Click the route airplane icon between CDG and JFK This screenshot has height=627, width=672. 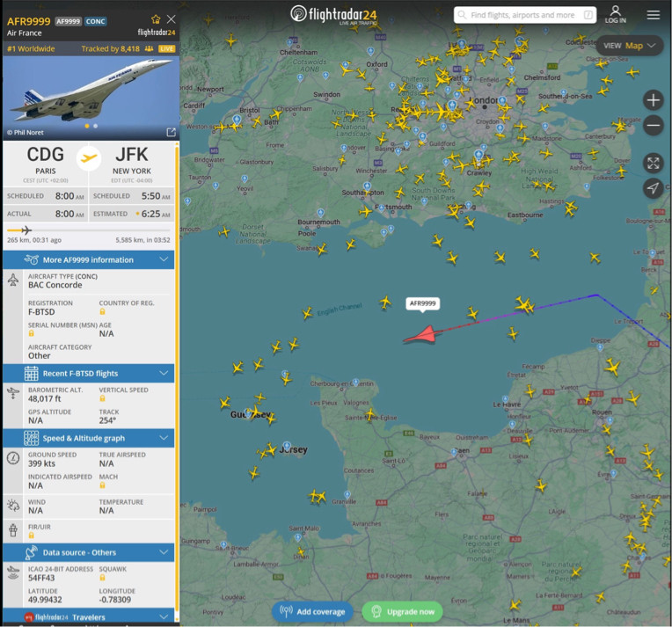tap(89, 158)
